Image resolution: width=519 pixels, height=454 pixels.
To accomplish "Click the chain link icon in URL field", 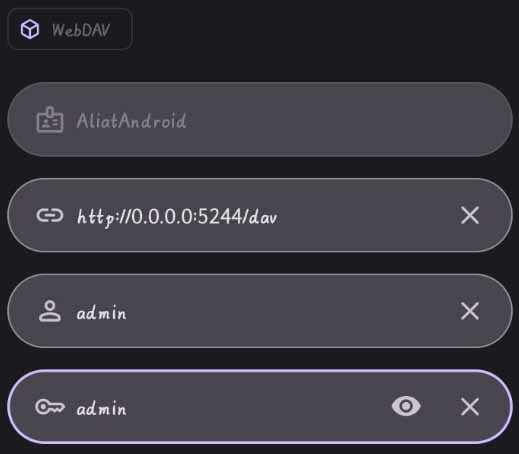I will coord(50,215).
